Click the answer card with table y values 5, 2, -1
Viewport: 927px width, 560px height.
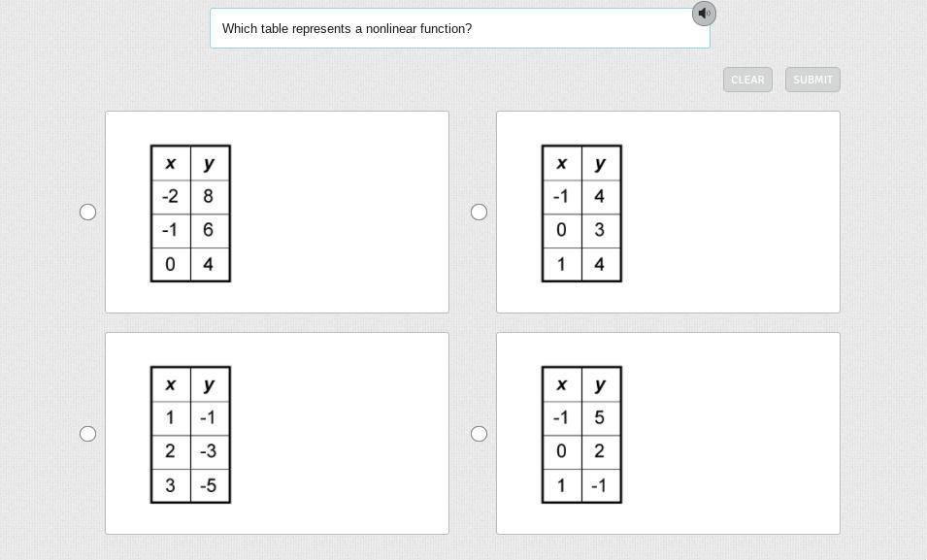coord(668,433)
